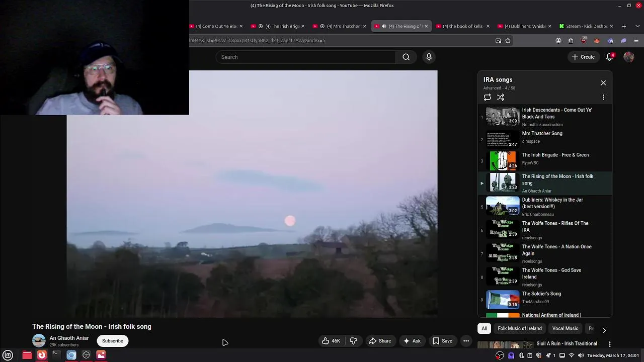Open the Files folder in the taskbar
Viewport: 644px width, 362px height.
(27, 355)
